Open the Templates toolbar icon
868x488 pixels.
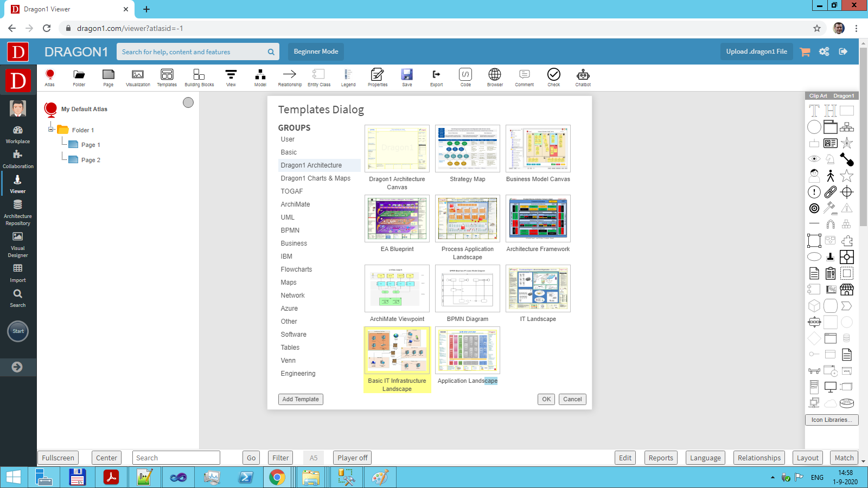tap(167, 78)
